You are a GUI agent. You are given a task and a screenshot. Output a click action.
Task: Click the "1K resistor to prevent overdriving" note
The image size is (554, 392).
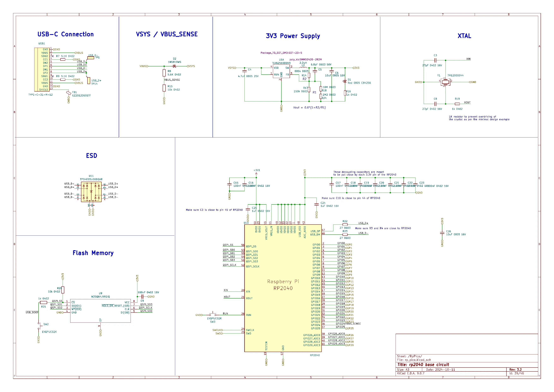click(473, 117)
